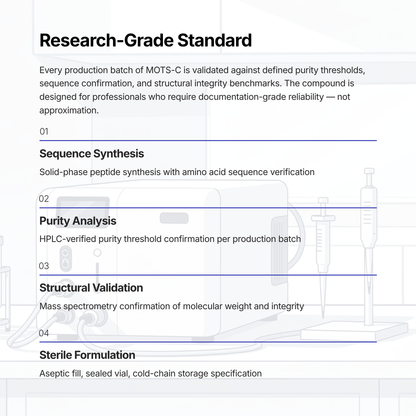Click the Sterile Formulation heading
The height and width of the screenshot is (416, 416).
(87, 355)
